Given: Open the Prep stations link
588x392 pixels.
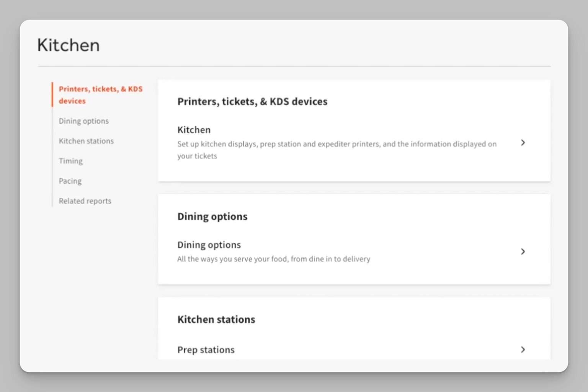Looking at the screenshot, I should pyautogui.click(x=206, y=350).
